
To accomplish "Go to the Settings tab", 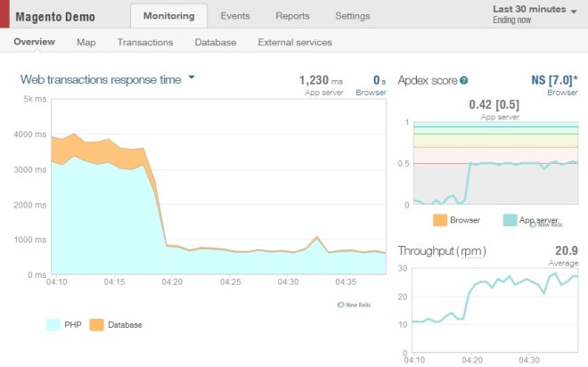I will click(x=353, y=16).
